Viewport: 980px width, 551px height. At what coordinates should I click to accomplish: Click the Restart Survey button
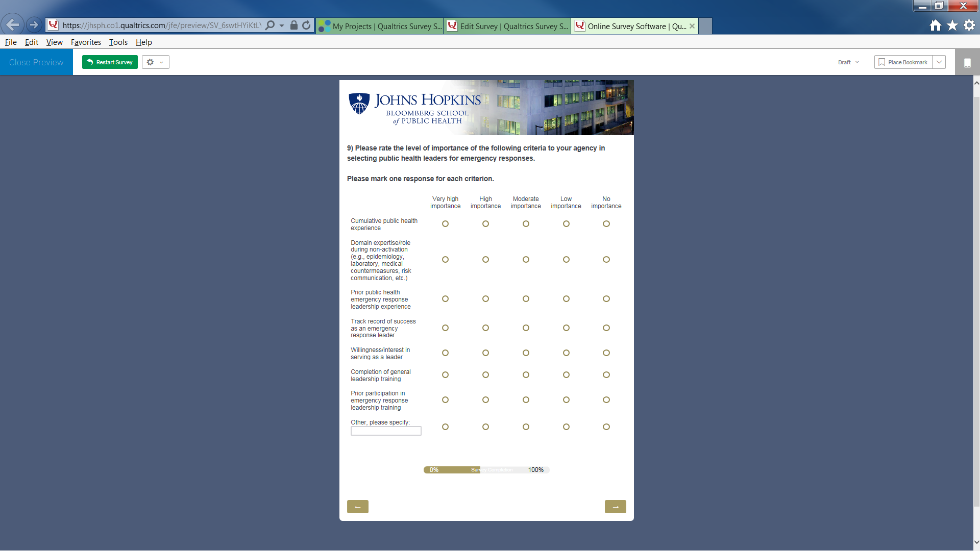pos(110,62)
